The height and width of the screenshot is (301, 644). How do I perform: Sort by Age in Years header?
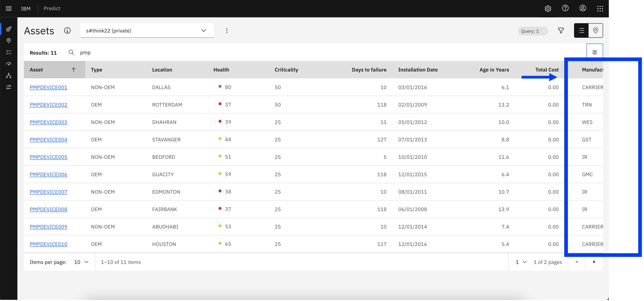tap(494, 70)
